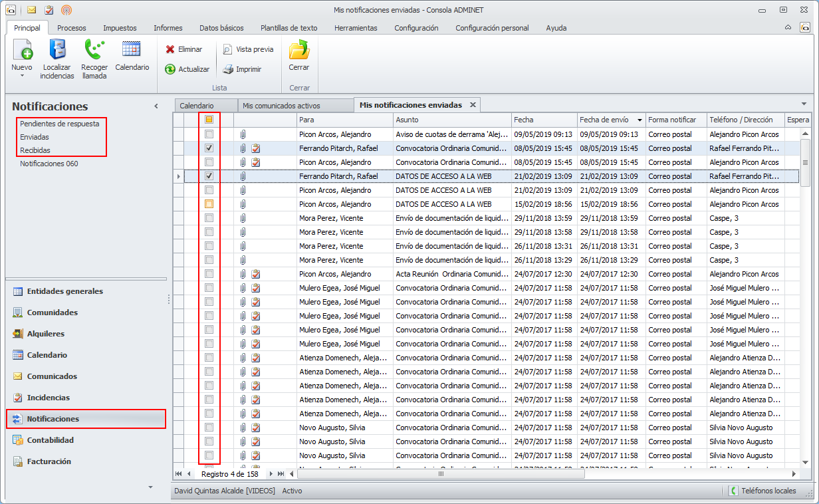Image resolution: width=819 pixels, height=504 pixels.
Task: Click the Cerrar folder icon
Action: (299, 51)
